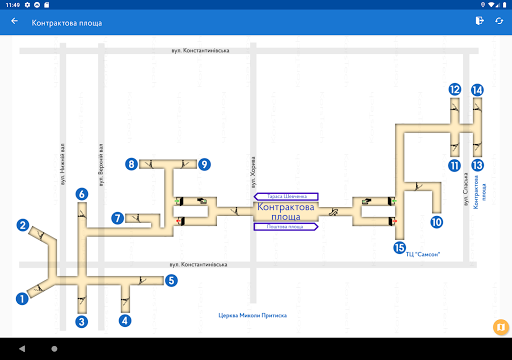Select exit marker number 10

pyautogui.click(x=437, y=222)
